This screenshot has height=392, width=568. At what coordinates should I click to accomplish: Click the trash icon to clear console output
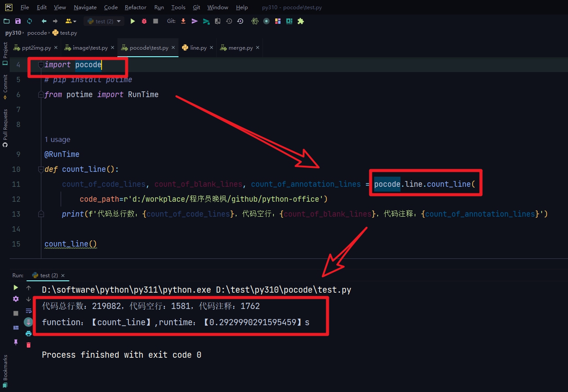(x=29, y=345)
